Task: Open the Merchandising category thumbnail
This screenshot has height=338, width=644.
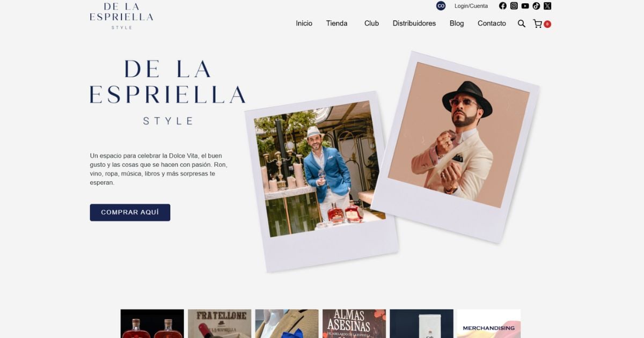Action: coord(488,324)
